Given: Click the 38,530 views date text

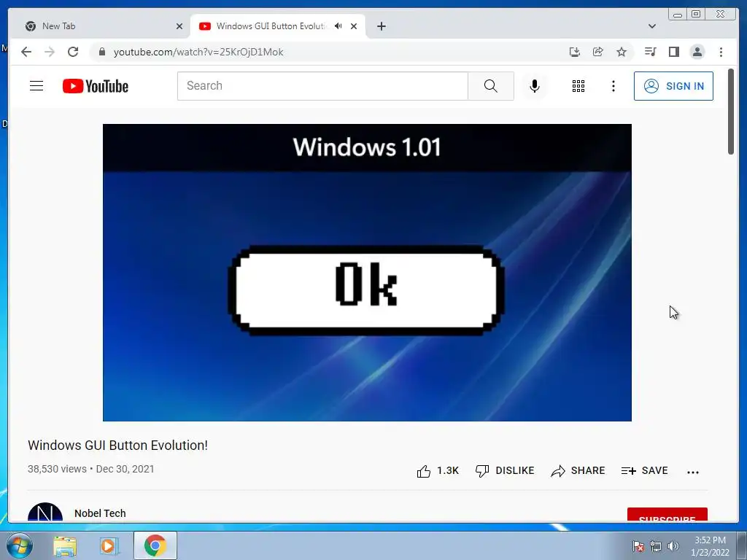Looking at the screenshot, I should pyautogui.click(x=91, y=469).
